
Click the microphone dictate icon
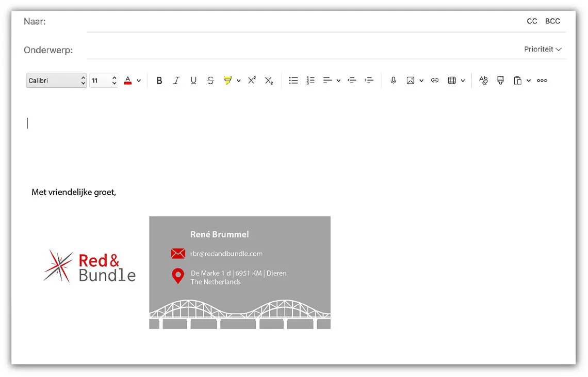click(x=394, y=81)
